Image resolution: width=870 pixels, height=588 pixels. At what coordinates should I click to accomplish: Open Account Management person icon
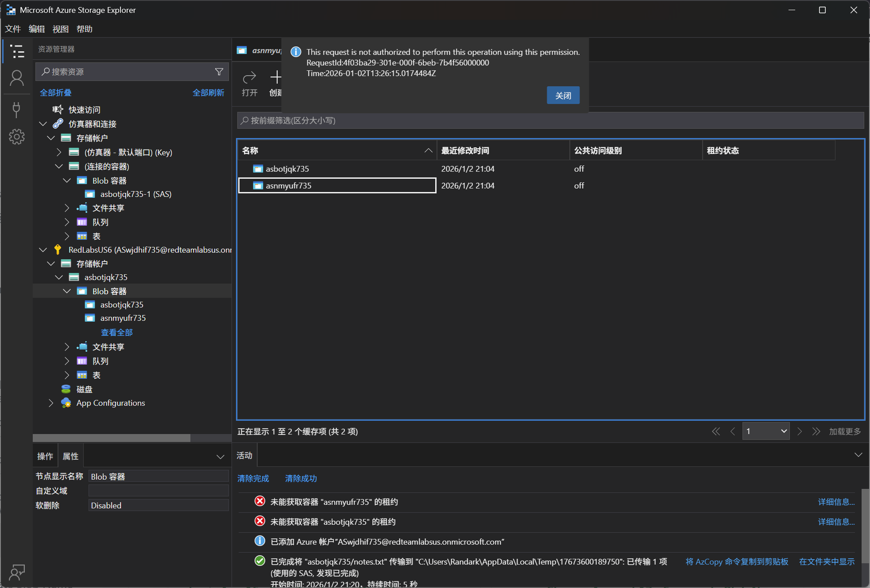[17, 79]
